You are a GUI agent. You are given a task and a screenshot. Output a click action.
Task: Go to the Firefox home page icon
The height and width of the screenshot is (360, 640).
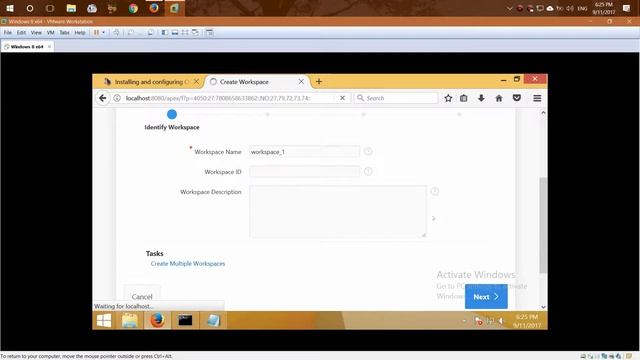point(499,98)
